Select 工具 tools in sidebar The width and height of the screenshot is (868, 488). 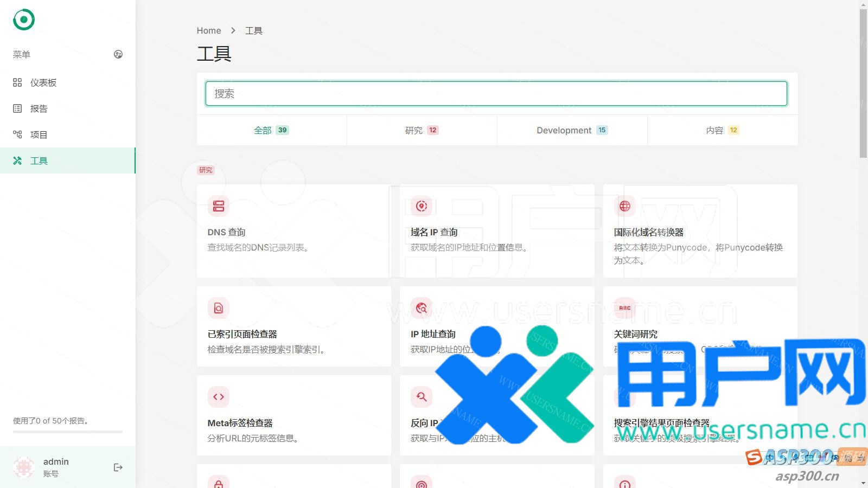click(67, 160)
